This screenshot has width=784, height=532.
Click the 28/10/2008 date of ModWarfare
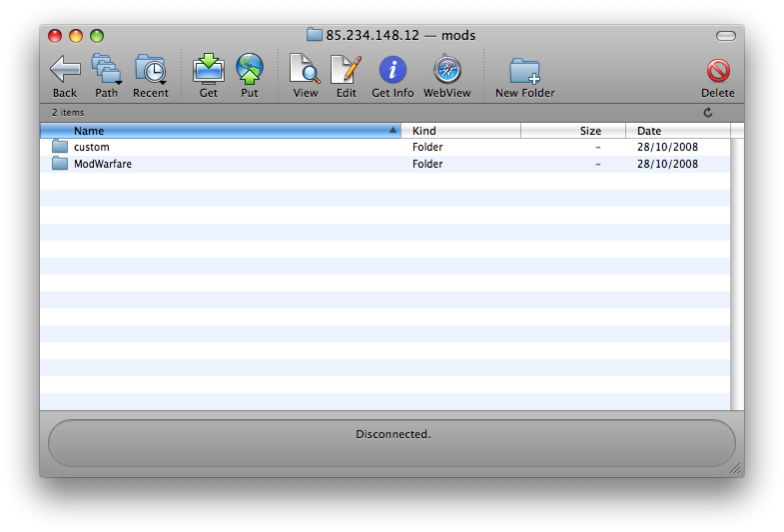point(667,164)
